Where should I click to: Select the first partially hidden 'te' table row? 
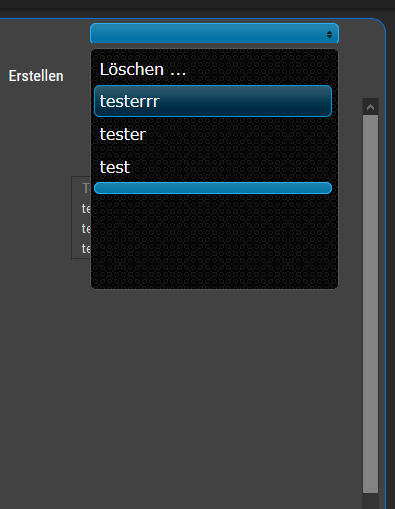pyautogui.click(x=86, y=209)
